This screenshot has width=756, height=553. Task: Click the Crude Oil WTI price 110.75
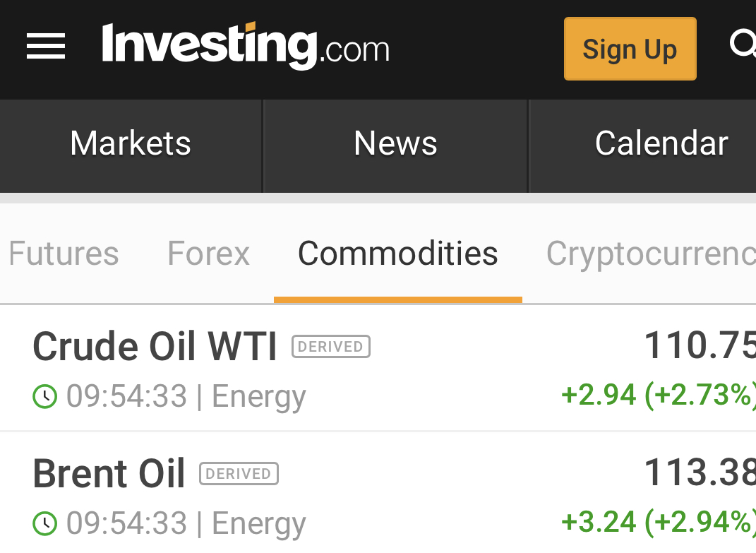coord(699,346)
